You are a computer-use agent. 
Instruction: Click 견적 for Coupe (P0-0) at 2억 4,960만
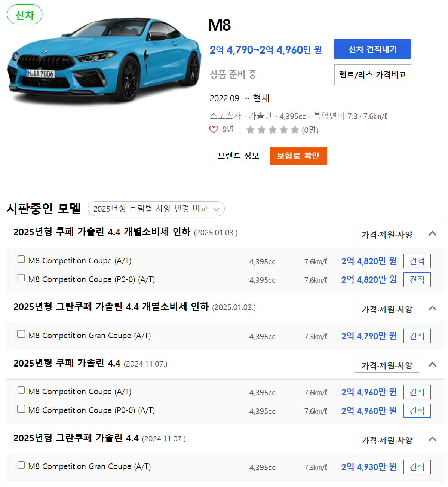click(x=417, y=411)
